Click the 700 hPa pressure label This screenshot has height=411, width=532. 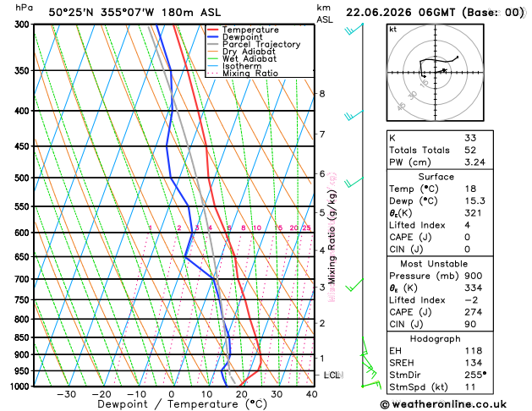coord(24,279)
